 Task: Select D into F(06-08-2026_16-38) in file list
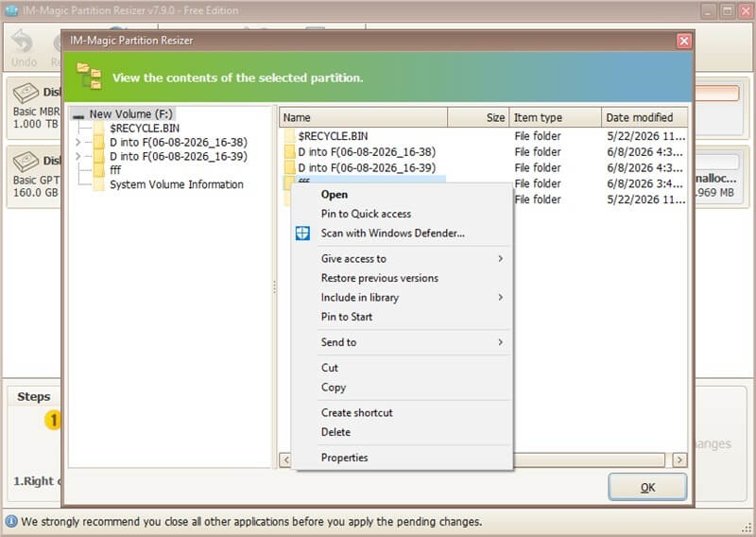tap(367, 152)
